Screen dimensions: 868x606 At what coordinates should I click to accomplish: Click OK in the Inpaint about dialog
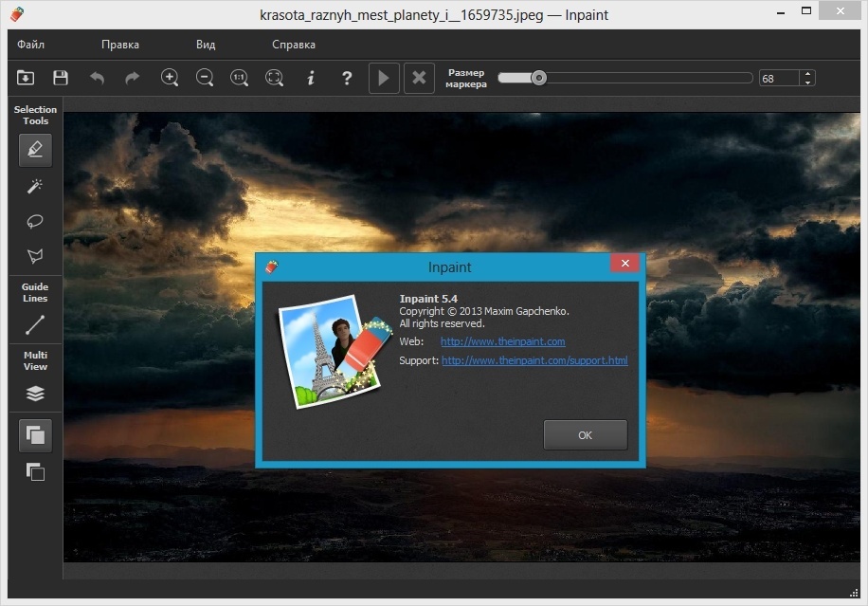pyautogui.click(x=585, y=435)
